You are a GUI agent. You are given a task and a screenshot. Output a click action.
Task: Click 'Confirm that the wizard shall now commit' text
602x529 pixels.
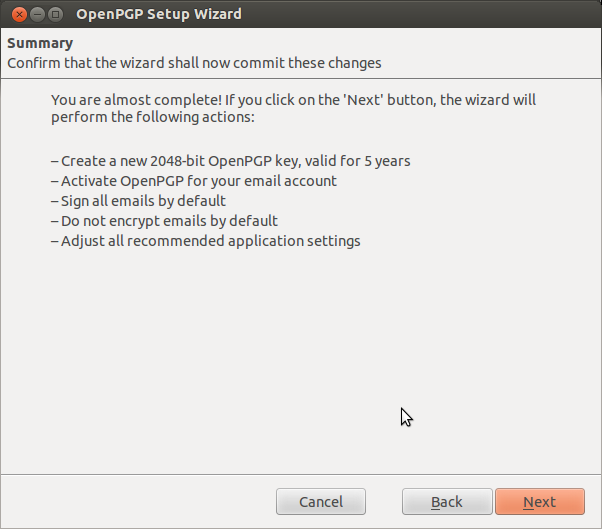tap(194, 63)
